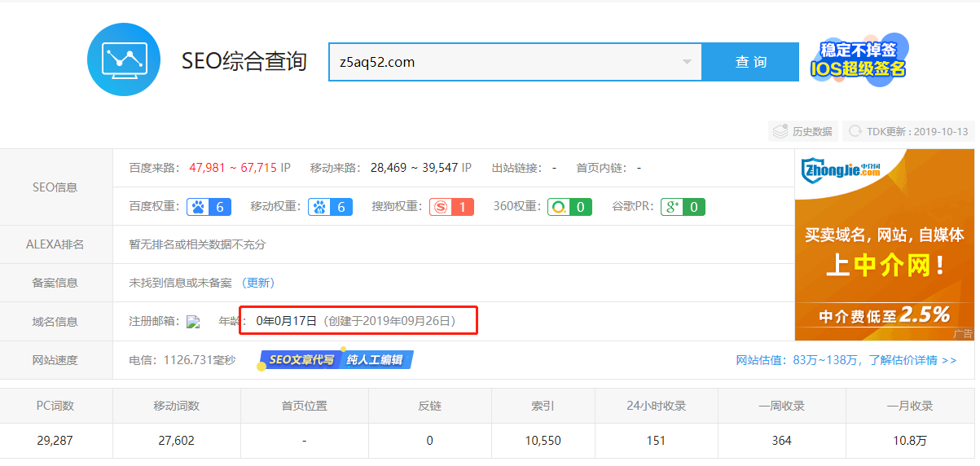Click the TDK refresh circular icon
The width and height of the screenshot is (980, 466).
tap(855, 131)
